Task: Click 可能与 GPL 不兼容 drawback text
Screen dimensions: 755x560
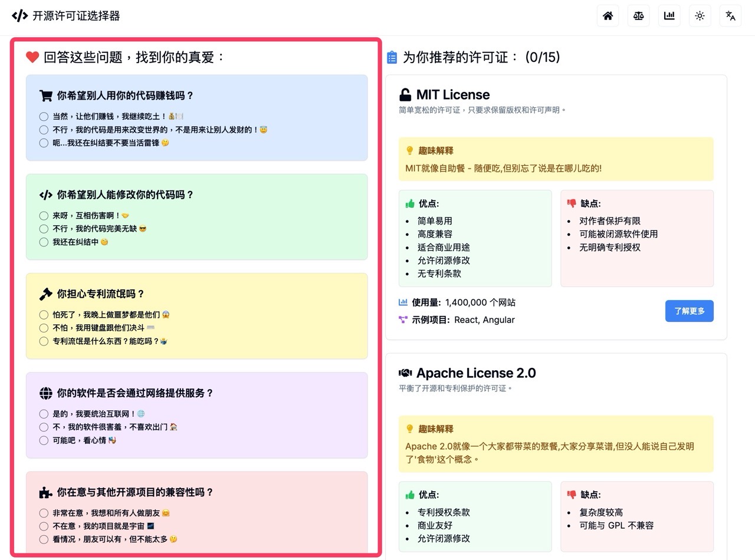Action: point(616,525)
